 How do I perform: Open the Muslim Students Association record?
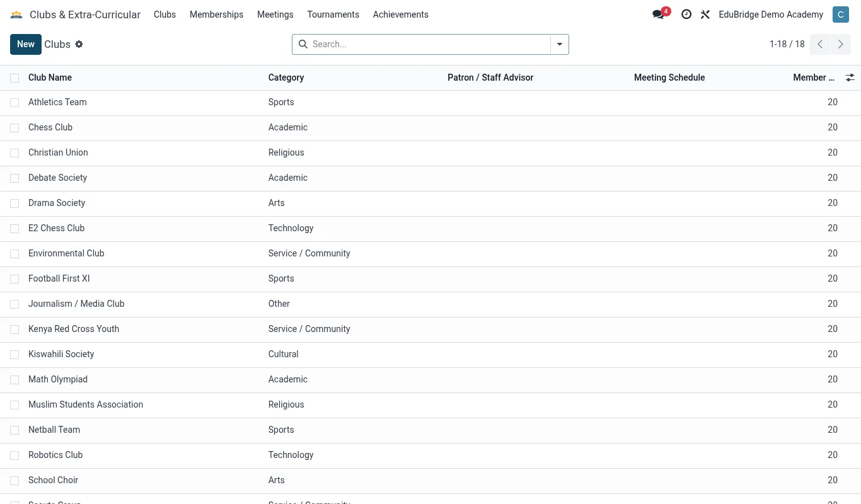tap(86, 404)
